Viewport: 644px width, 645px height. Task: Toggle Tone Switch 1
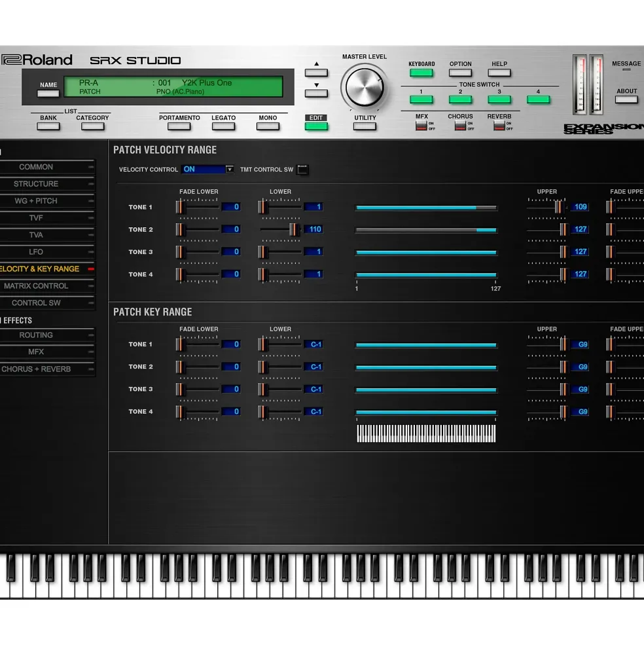(x=421, y=100)
